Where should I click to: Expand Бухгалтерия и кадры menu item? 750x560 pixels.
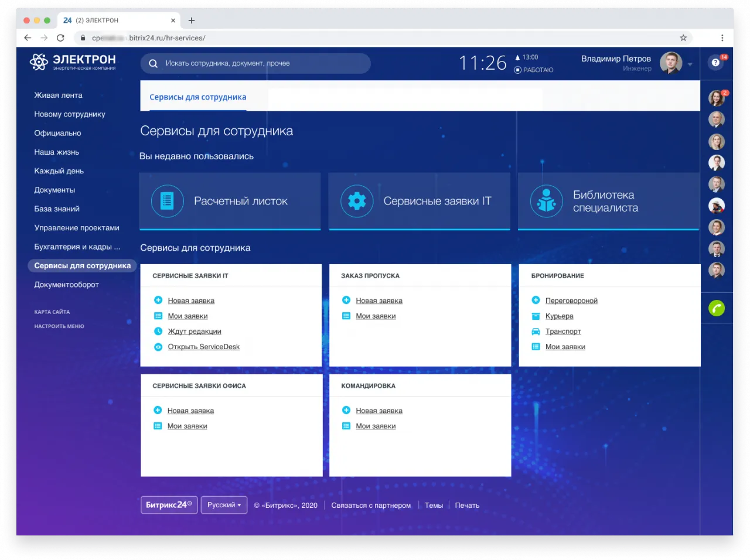point(77,247)
